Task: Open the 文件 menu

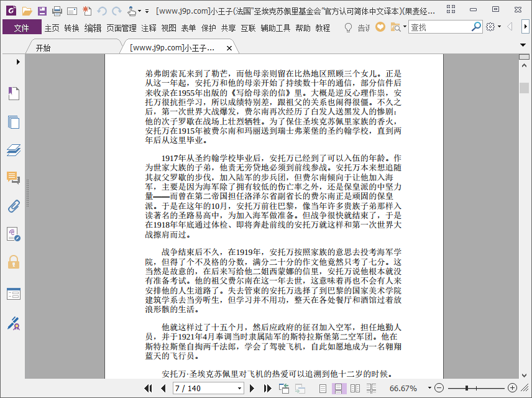Action: click(x=21, y=27)
